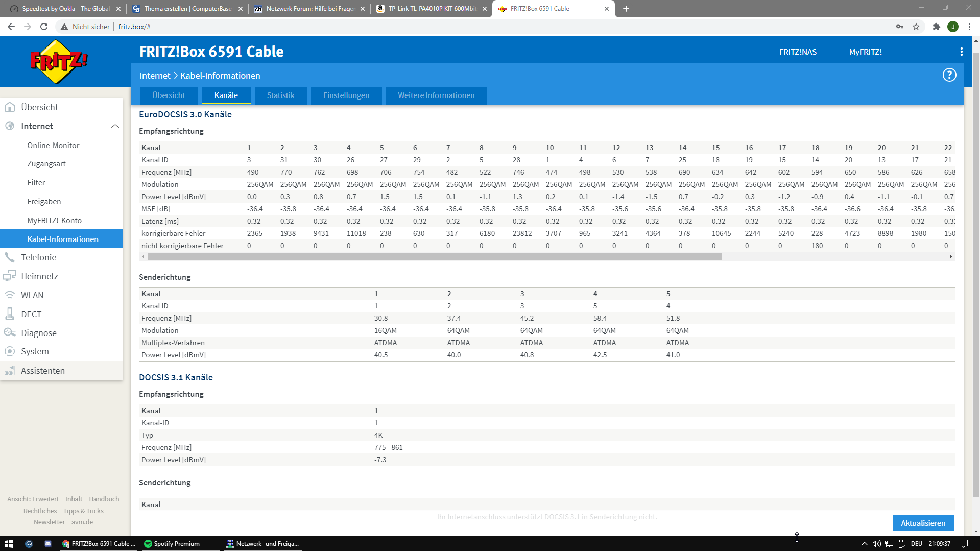The width and height of the screenshot is (980, 551).
Task: Click the Telefonie phone icon
Action: (x=10, y=257)
